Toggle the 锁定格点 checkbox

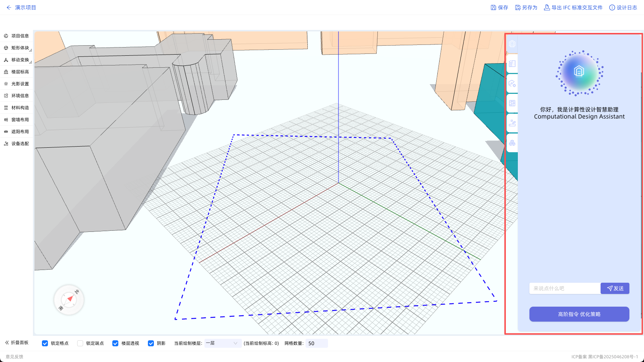(x=45, y=343)
